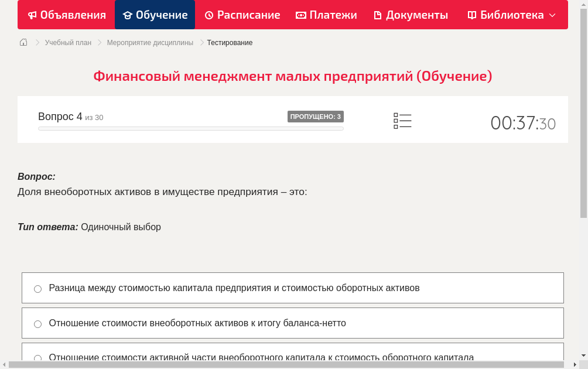Click the ПРОПУЩЕНО: 3 badge

point(317,117)
